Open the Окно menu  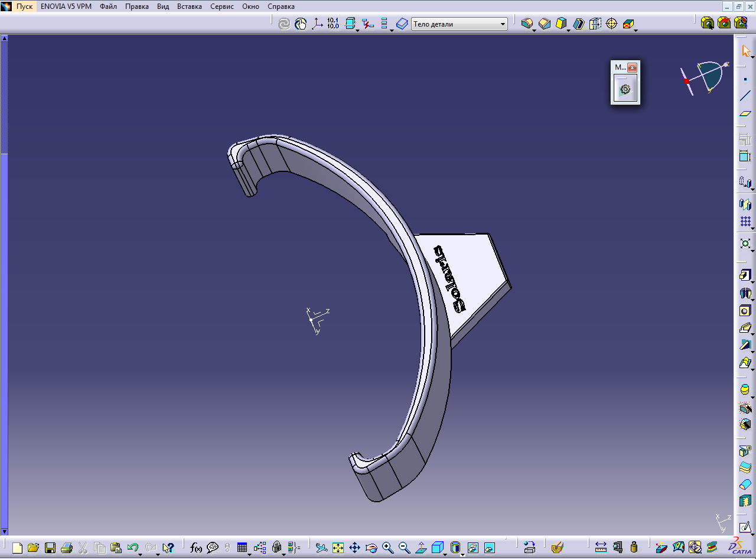[x=250, y=6]
